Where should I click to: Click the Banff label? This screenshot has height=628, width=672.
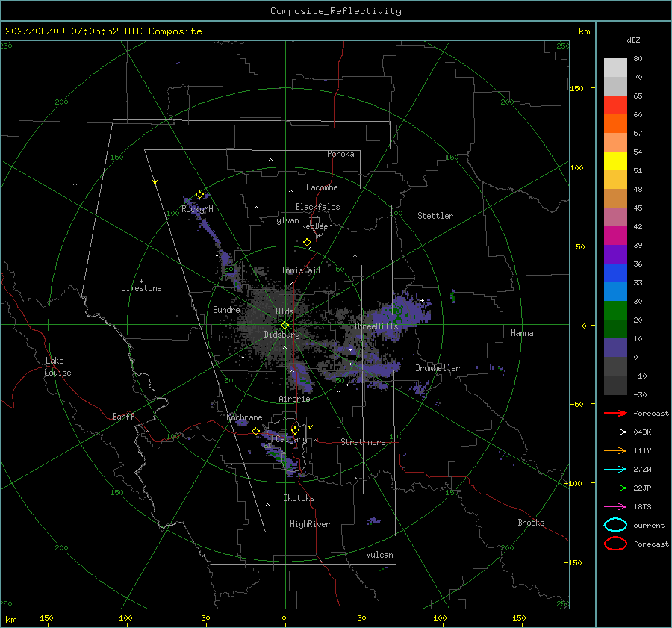(x=123, y=416)
